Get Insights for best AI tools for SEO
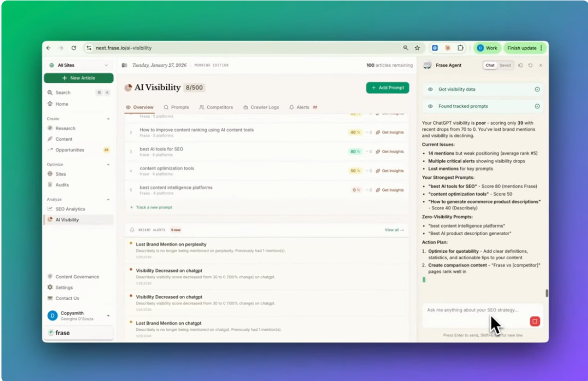The image size is (588, 381). tap(390, 152)
